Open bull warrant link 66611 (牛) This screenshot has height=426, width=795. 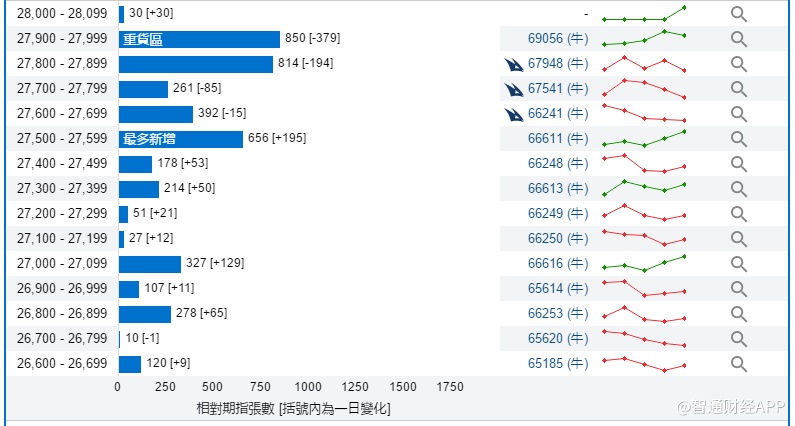[558, 139]
